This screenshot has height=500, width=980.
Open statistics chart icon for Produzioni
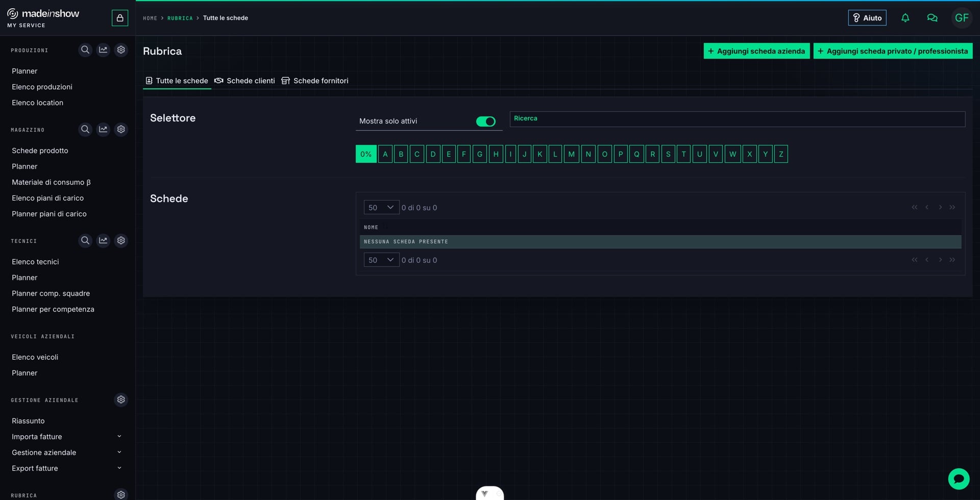click(103, 50)
